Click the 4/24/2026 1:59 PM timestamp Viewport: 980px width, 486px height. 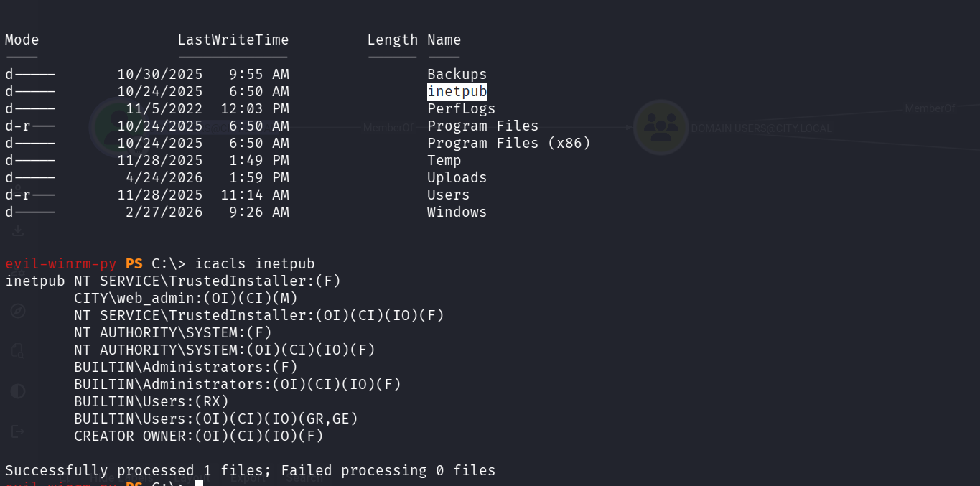click(207, 177)
